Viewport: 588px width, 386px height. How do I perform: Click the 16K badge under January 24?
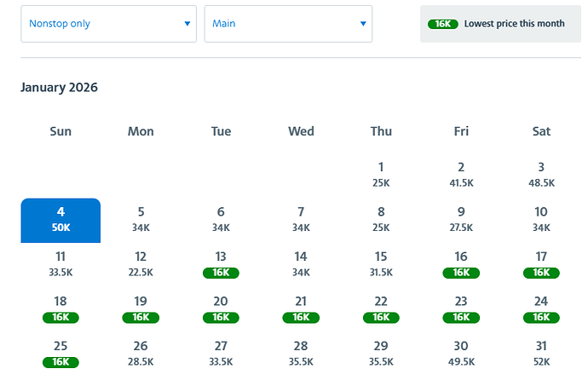(541, 317)
